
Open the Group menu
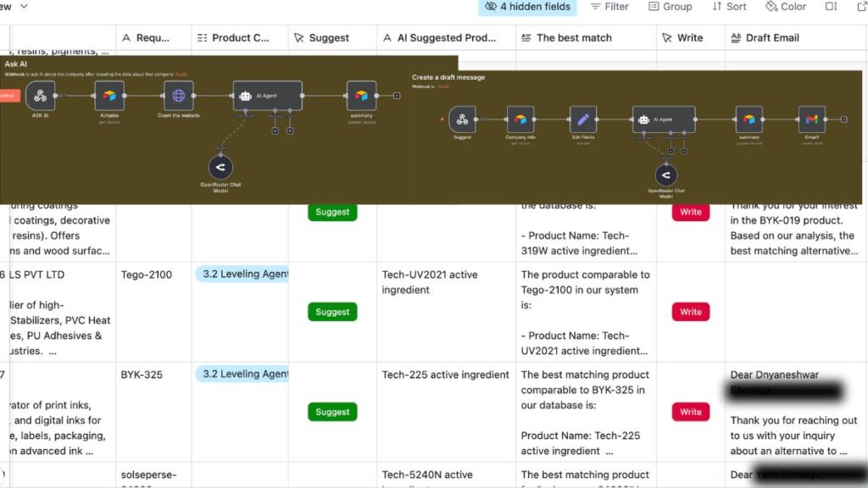670,7
